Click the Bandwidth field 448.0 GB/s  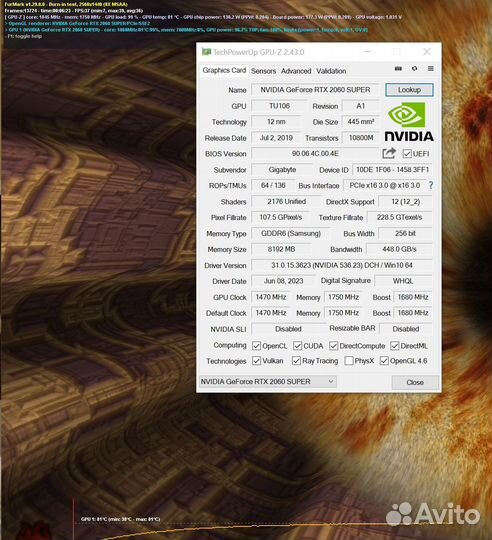pos(399,249)
